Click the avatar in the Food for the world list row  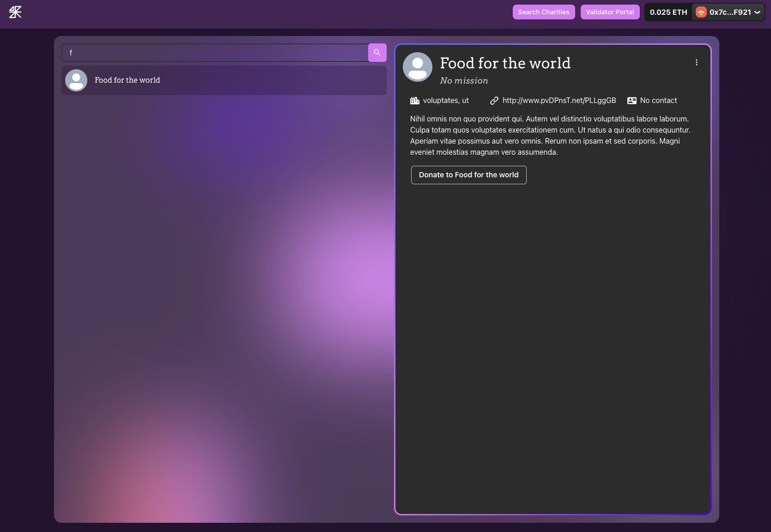point(76,80)
